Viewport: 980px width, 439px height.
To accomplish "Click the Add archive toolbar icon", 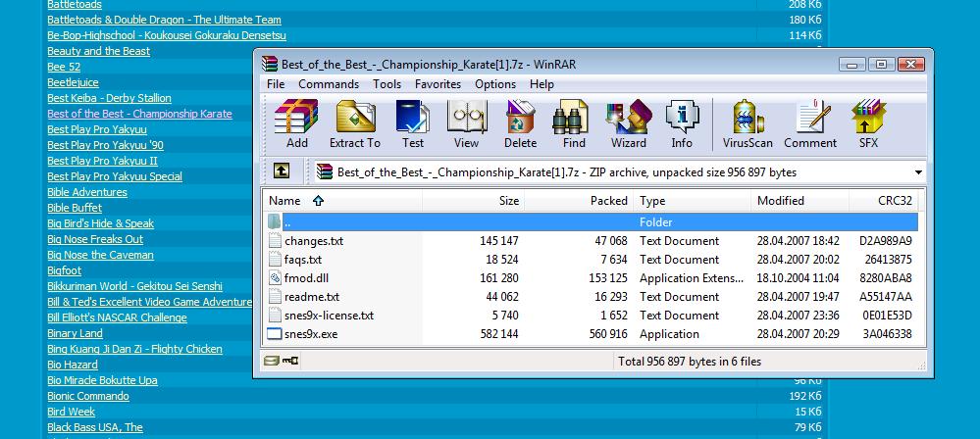I will [x=296, y=124].
